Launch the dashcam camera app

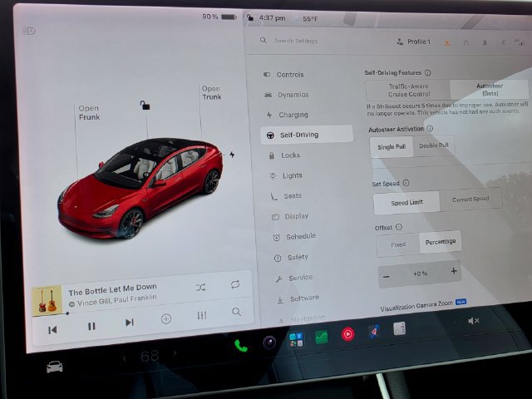pyautogui.click(x=269, y=342)
